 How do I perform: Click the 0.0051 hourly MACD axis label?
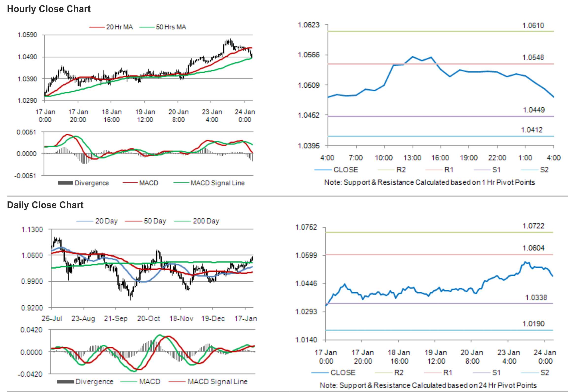(26, 132)
